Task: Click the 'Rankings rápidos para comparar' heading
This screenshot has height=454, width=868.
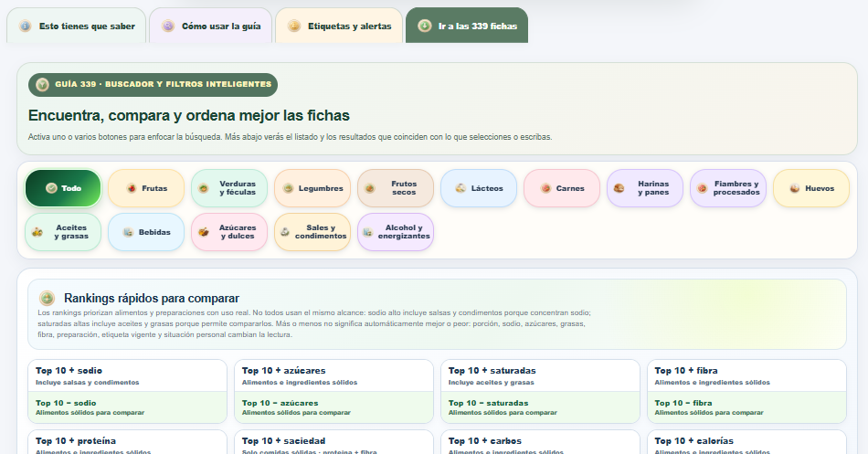Action: click(152, 299)
